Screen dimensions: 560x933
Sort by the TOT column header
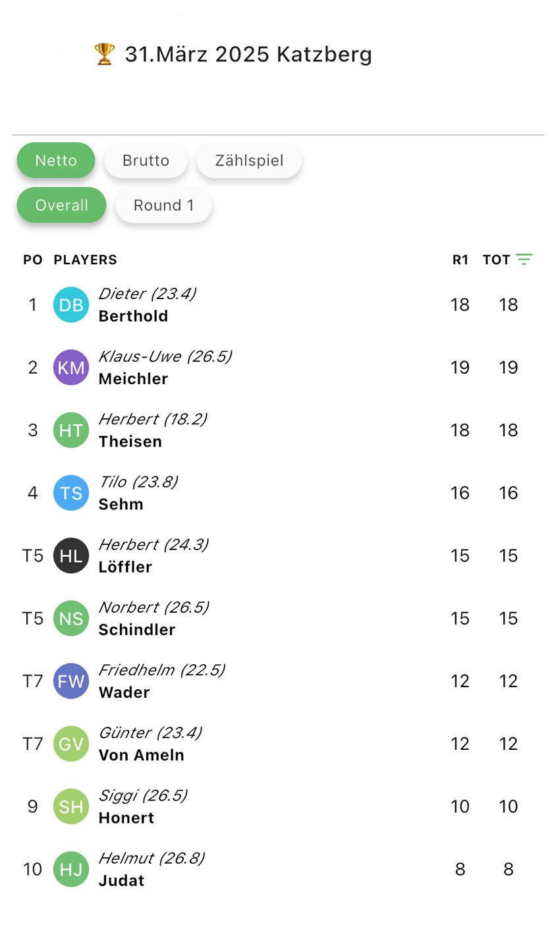pos(496,260)
